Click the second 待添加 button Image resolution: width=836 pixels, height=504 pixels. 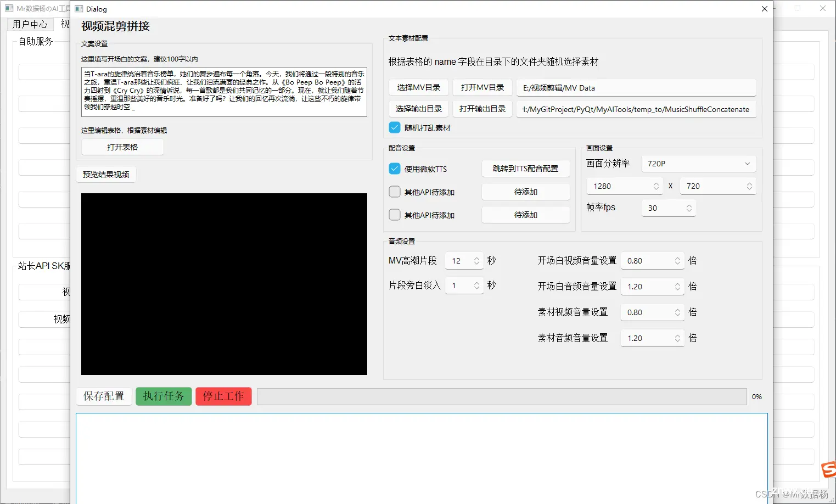526,215
